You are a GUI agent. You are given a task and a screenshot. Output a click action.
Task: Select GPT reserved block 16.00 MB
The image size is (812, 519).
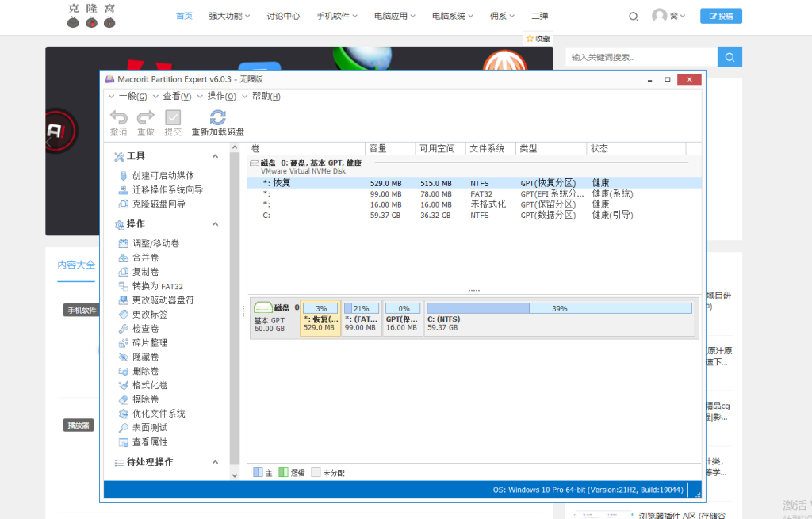click(402, 319)
